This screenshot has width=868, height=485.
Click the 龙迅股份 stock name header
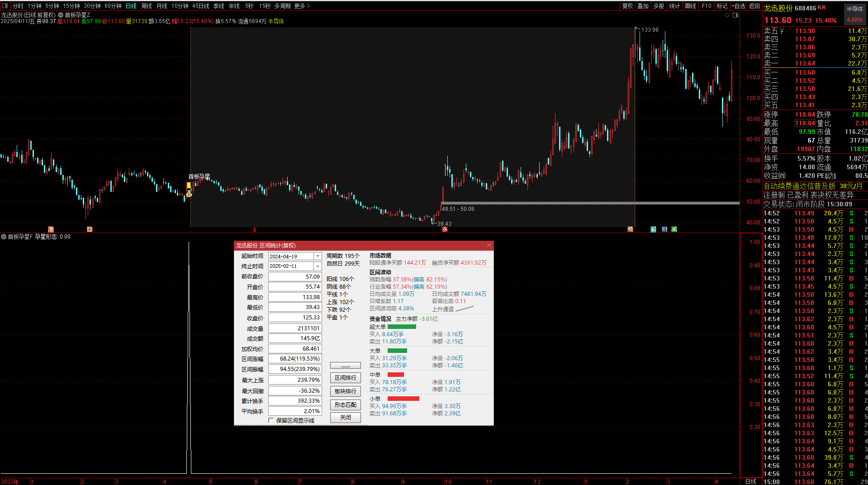pos(778,8)
